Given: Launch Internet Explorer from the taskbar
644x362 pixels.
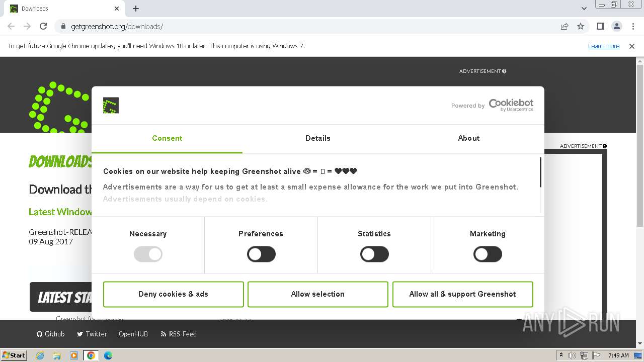Looking at the screenshot, I should click(40, 355).
